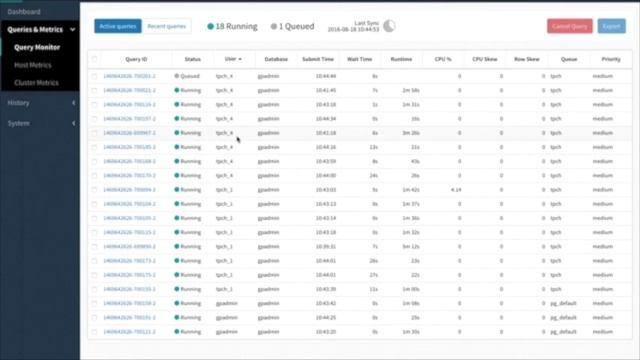The height and width of the screenshot is (360, 640).
Task: Click pg_default queue in row submitted 10:43:42
Action: (563, 303)
